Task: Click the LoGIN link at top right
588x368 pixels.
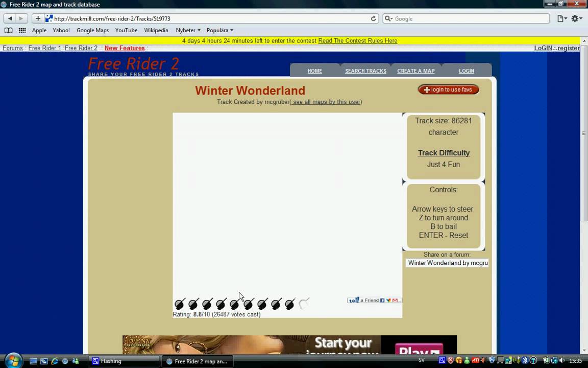Action: click(x=543, y=48)
